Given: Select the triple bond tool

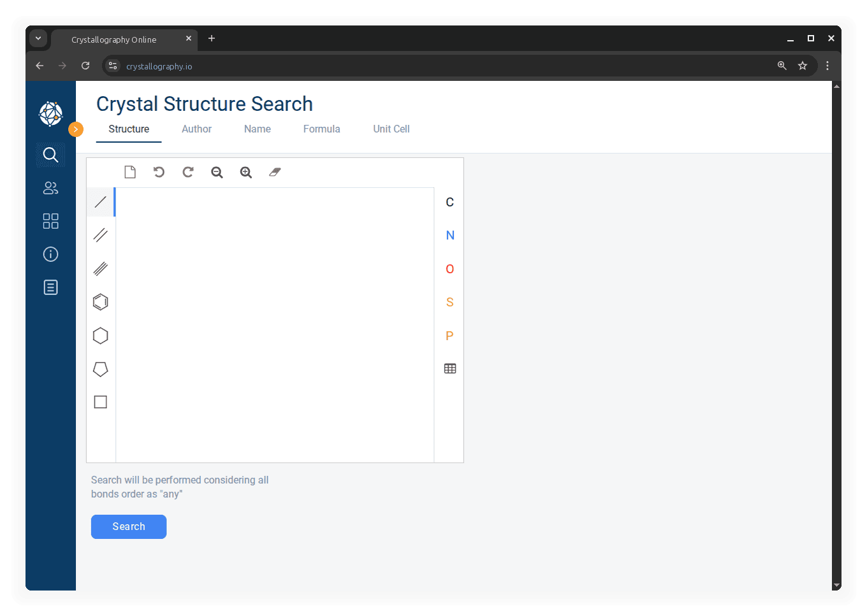Looking at the screenshot, I should (101, 269).
